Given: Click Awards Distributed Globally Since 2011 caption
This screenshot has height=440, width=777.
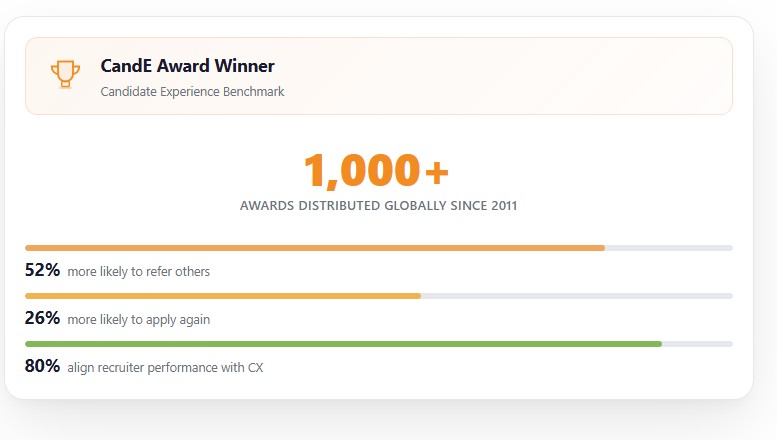Looking at the screenshot, I should pos(379,206).
